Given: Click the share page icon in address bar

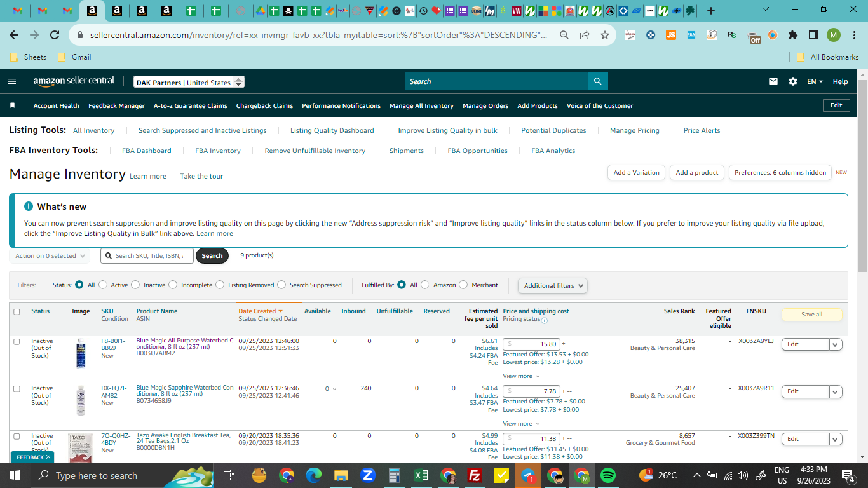Looking at the screenshot, I should tap(585, 35).
